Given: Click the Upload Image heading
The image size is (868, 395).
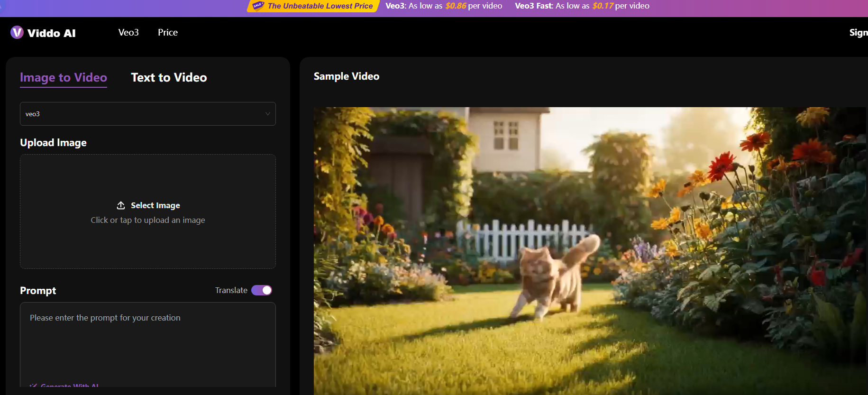Looking at the screenshot, I should (53, 143).
